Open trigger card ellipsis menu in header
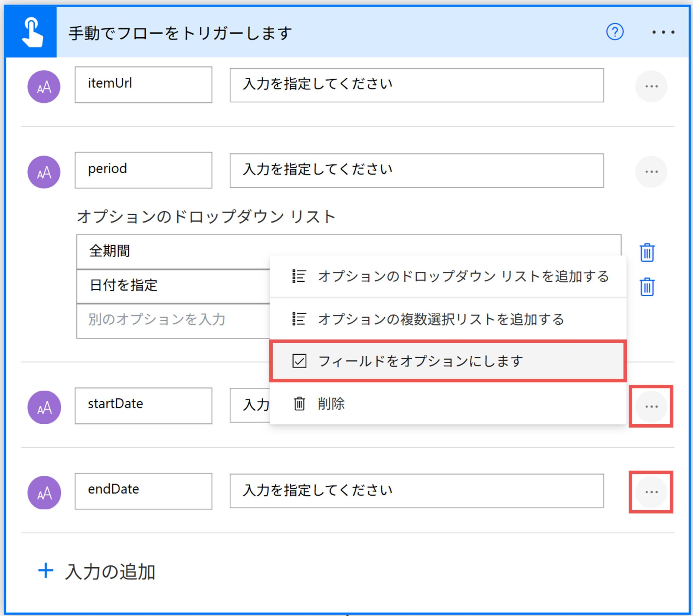Image resolution: width=693 pixels, height=616 pixels. point(663,32)
